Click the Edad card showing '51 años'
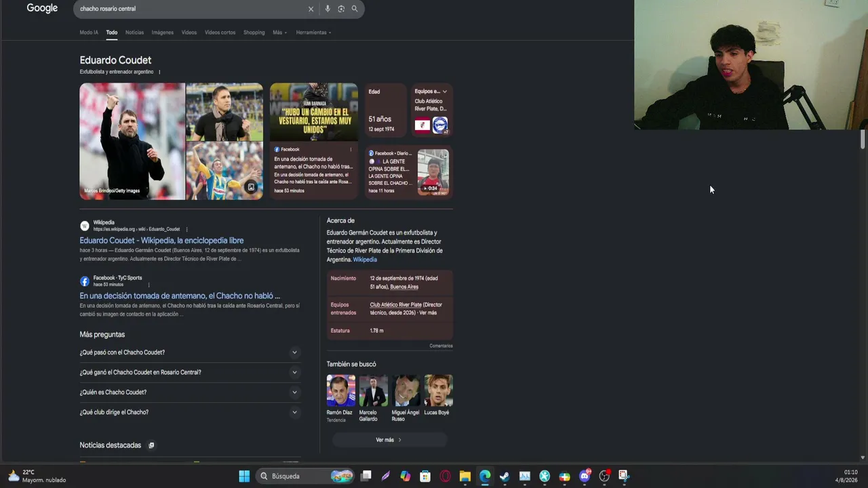This screenshot has width=868, height=488. [x=385, y=110]
